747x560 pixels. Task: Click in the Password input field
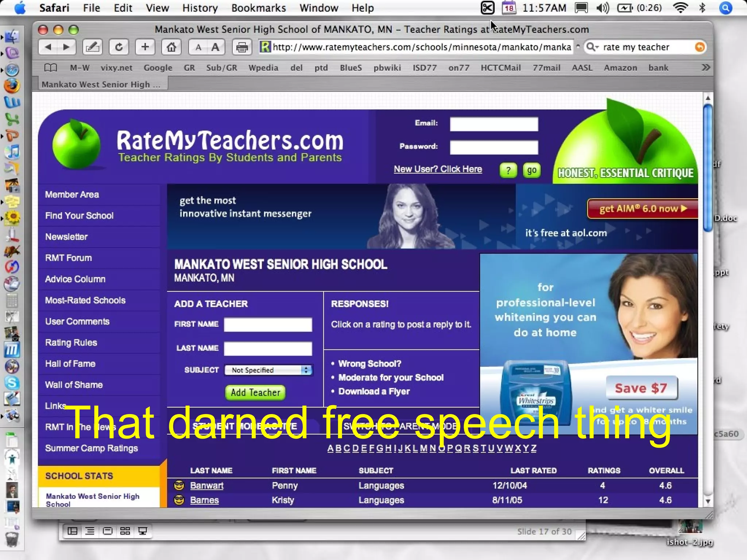(494, 147)
